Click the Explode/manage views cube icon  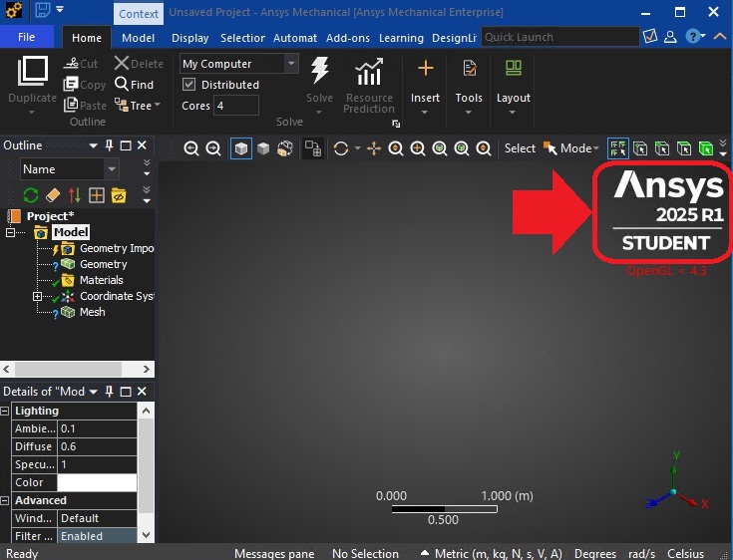pos(285,148)
